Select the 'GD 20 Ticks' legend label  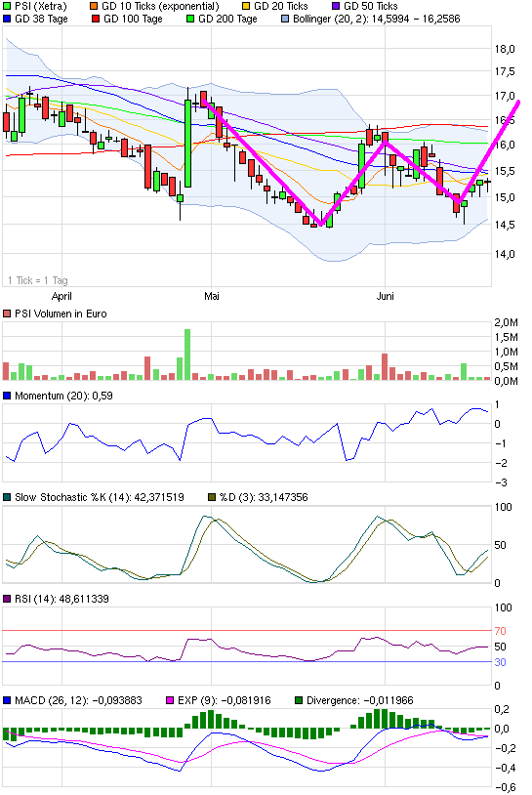click(281, 7)
